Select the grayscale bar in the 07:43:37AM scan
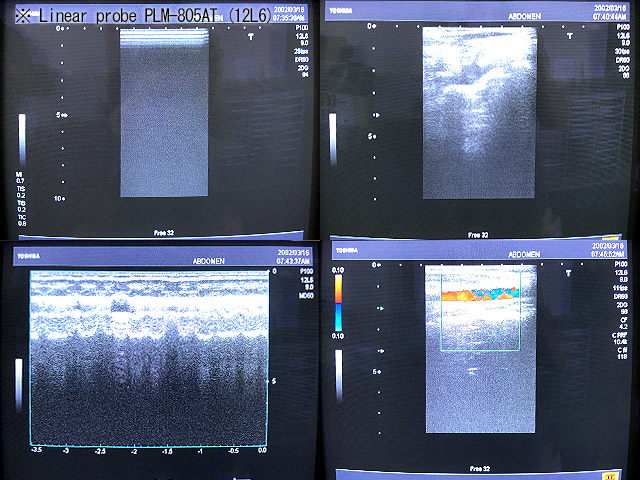The height and width of the screenshot is (480, 640). click(x=19, y=384)
